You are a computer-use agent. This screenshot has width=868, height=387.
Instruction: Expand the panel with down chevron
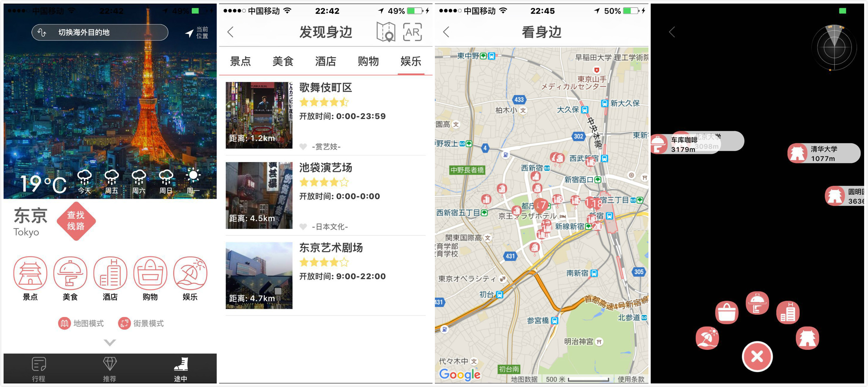pos(110,342)
